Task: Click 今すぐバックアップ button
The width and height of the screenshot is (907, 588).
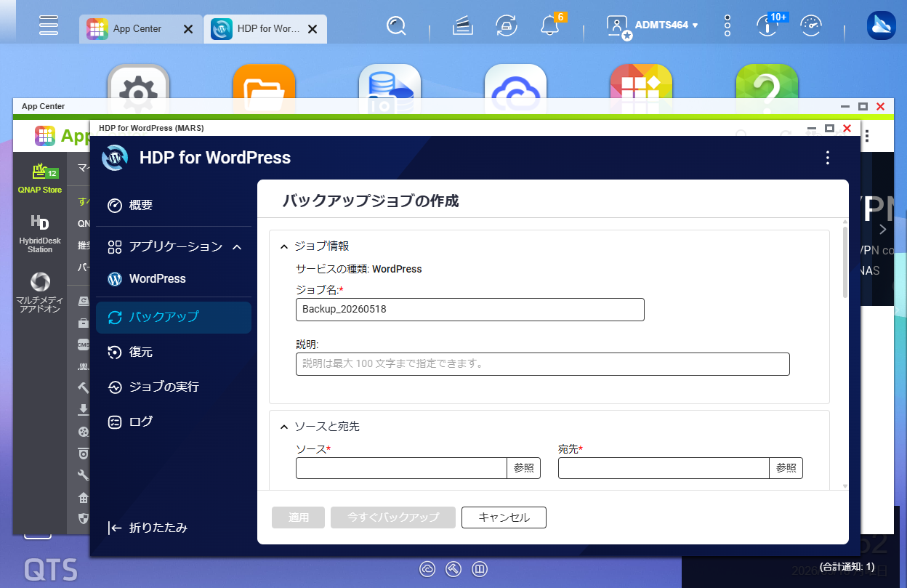Action: [x=393, y=517]
